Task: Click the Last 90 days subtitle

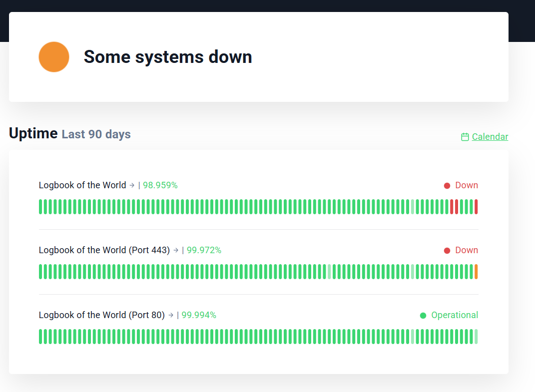Action: [96, 134]
